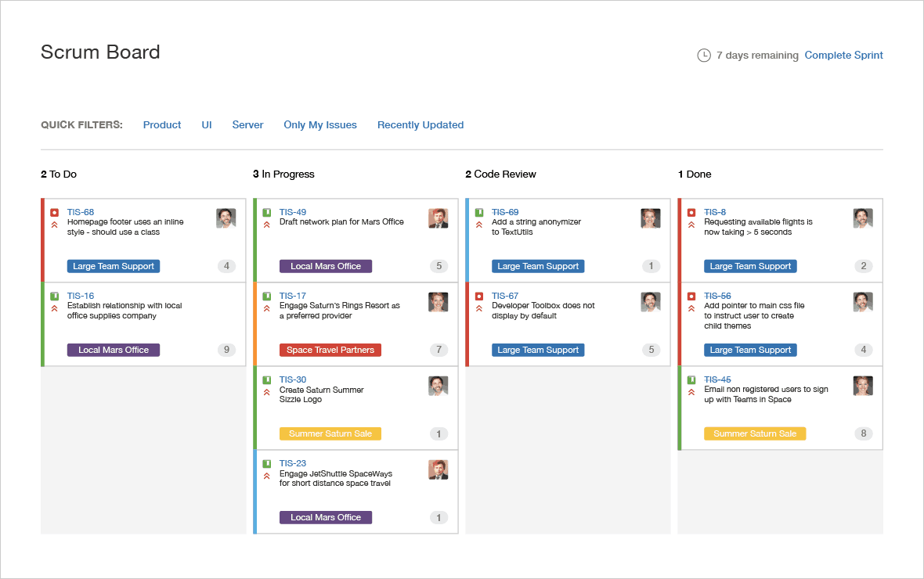
Task: Click the Summer Saturn Sale label on TIS-45
Action: 755,433
